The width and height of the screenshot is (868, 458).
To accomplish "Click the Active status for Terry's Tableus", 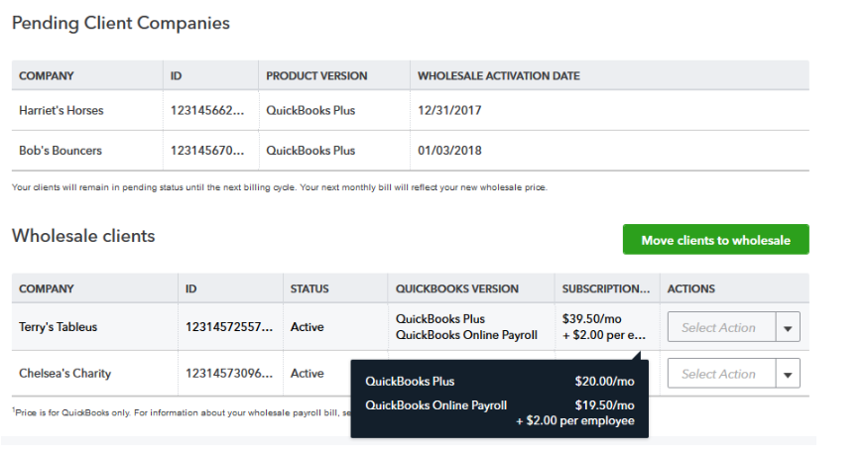I will pyautogui.click(x=308, y=327).
